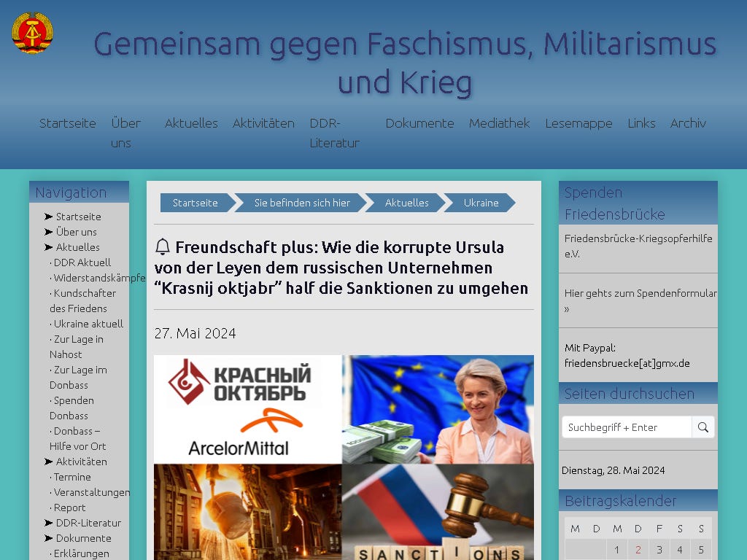Click calendar day 2
This screenshot has height=560, width=747.
(638, 550)
